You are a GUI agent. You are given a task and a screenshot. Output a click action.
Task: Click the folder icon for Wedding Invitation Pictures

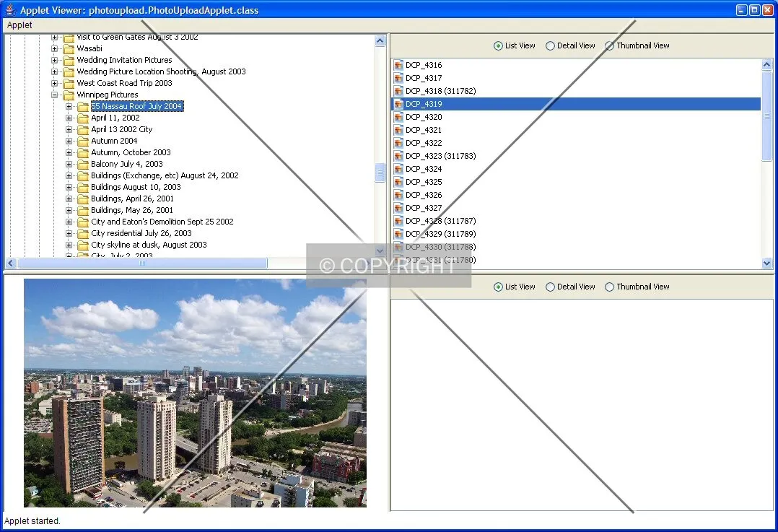[x=69, y=60]
